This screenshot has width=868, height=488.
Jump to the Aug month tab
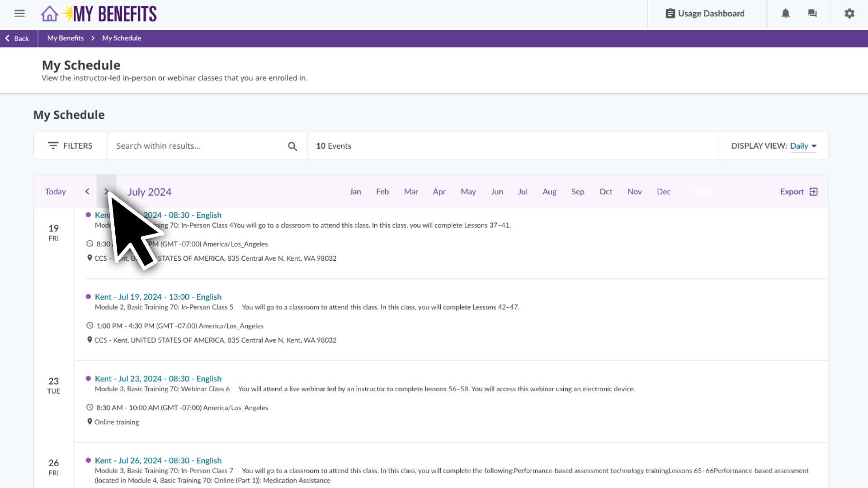coord(549,192)
